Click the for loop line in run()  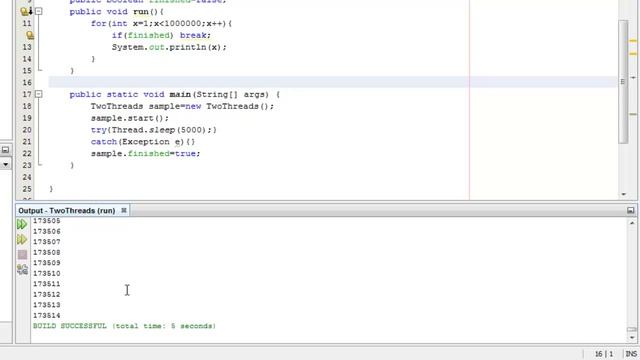161,23
